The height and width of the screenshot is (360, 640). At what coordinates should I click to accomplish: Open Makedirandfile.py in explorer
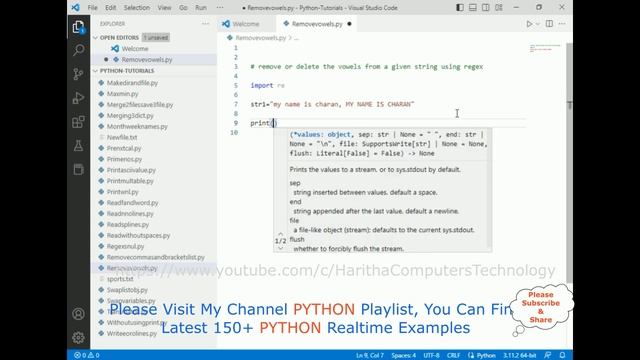click(x=132, y=83)
